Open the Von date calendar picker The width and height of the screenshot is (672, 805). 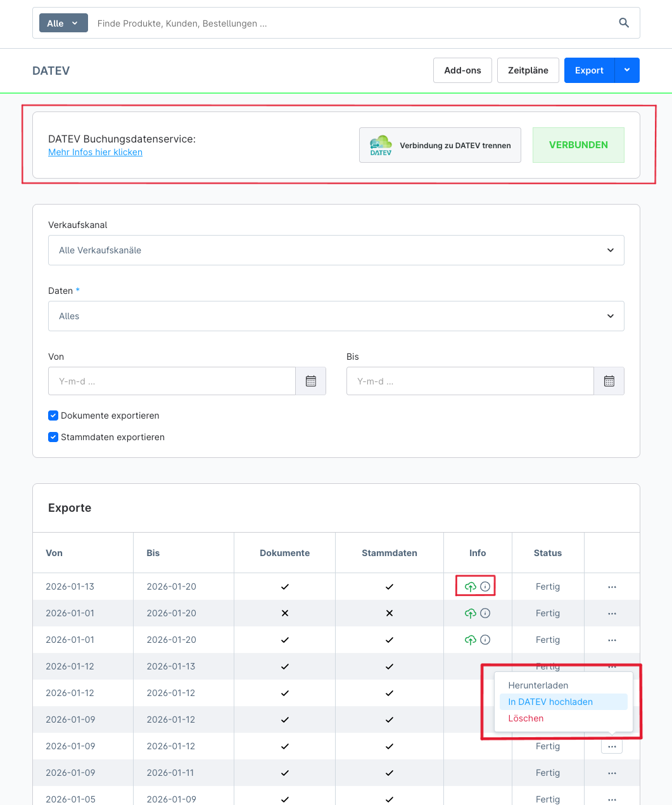pyautogui.click(x=310, y=381)
